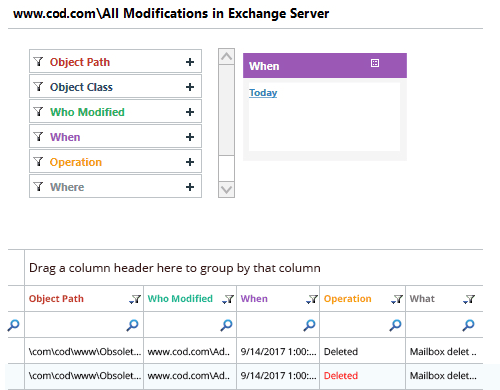This screenshot has width=500, height=390.
Task: Expand the Operation filter with plus
Action: point(190,162)
